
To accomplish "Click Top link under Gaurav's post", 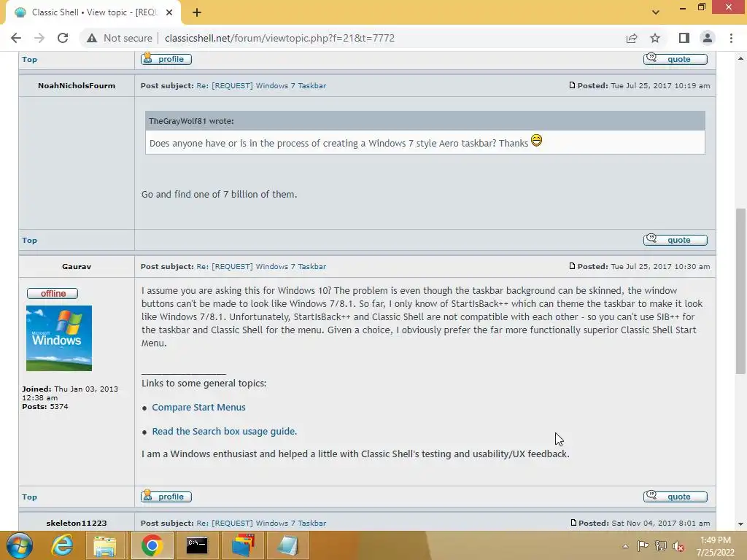I will point(29,497).
